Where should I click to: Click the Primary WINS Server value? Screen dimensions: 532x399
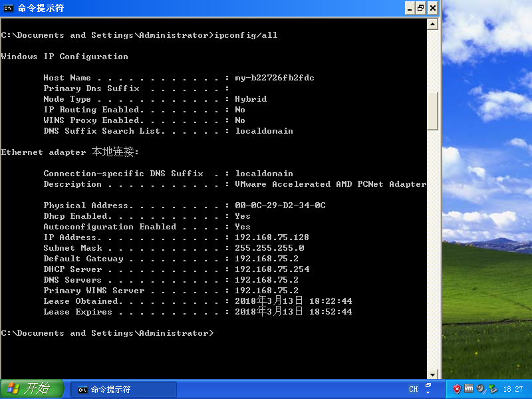tap(267, 291)
